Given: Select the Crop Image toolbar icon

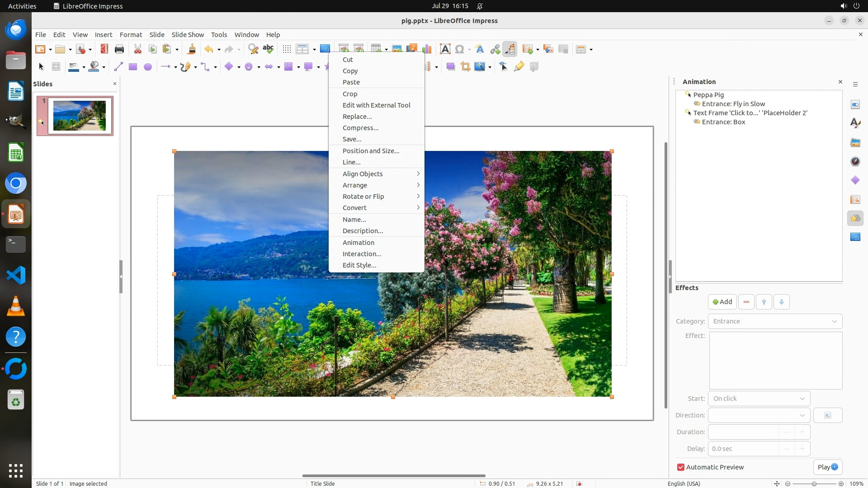Looking at the screenshot, I should (465, 67).
